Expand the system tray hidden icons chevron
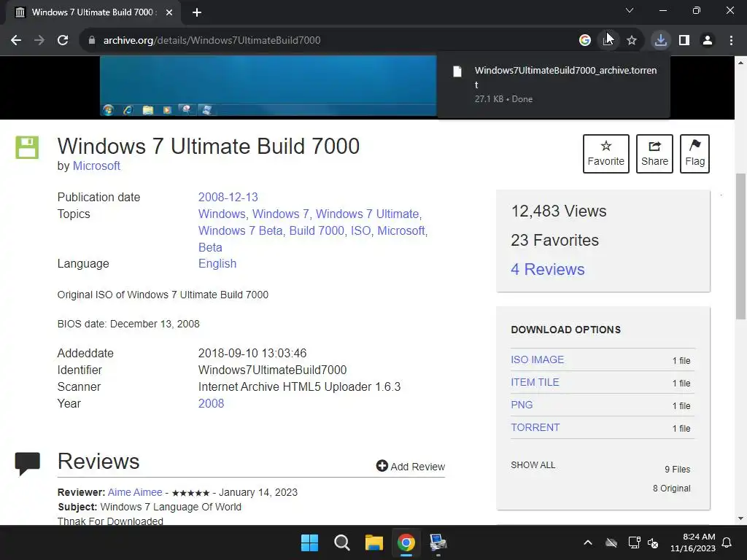 click(x=588, y=542)
